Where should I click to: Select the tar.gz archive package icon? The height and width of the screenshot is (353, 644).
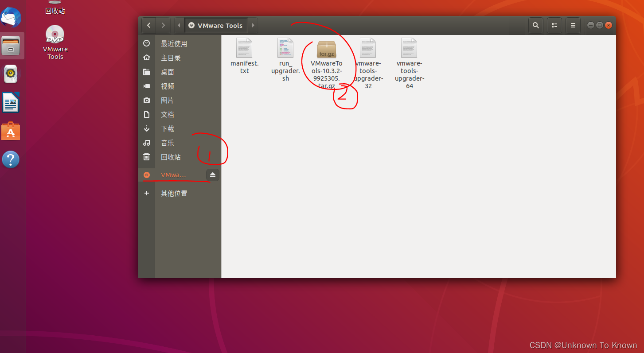tap(327, 49)
